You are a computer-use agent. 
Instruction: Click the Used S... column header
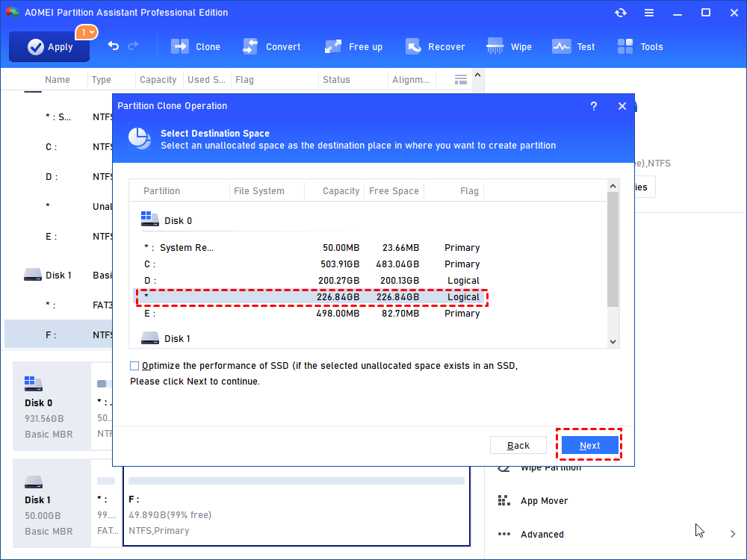pyautogui.click(x=206, y=80)
